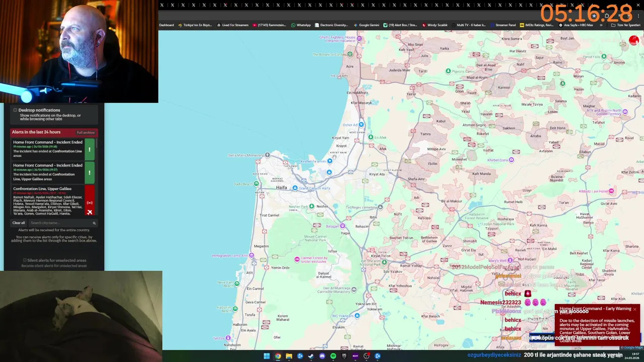Open the Windows Start menu
The image size is (644, 362).
[x=267, y=356]
